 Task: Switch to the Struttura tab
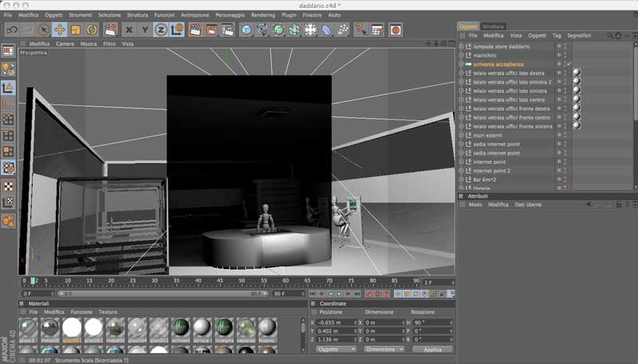pos(493,26)
